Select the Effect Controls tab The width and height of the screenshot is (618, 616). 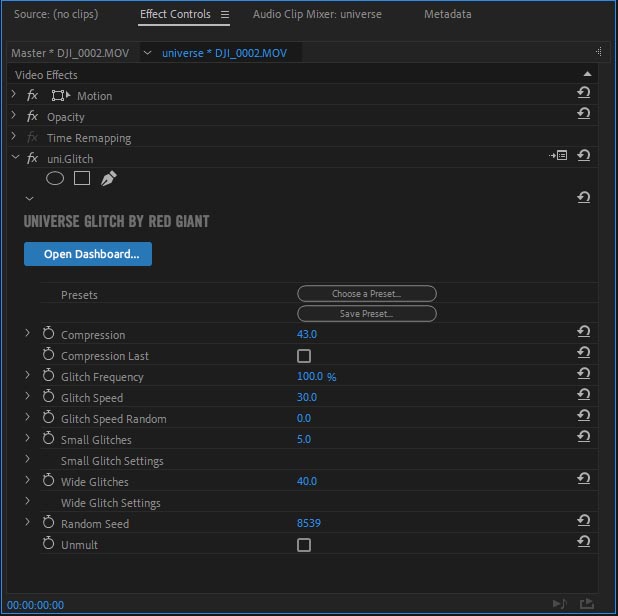click(175, 14)
